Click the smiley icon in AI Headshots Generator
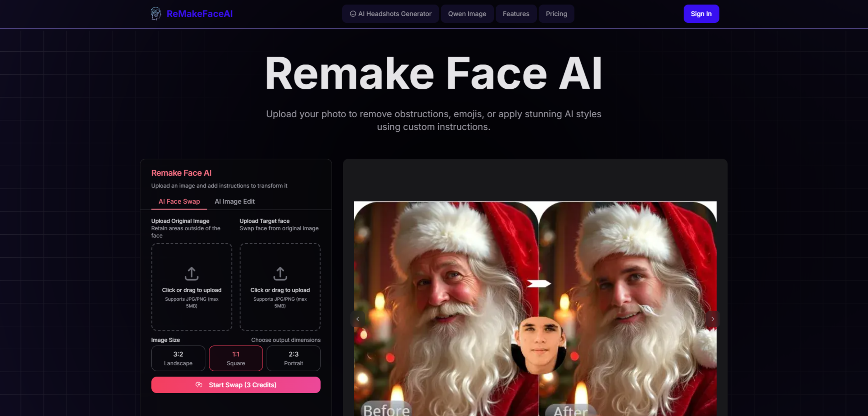The width and height of the screenshot is (868, 416). [x=353, y=14]
